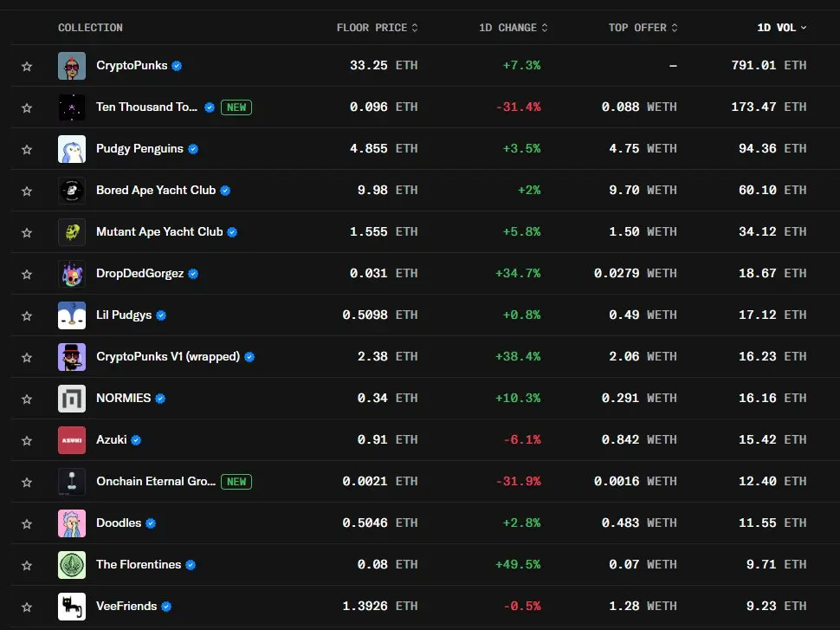Click the NEW tag on Onchain Eternal Gro...
Viewport: 840px width, 630px height.
236,482
